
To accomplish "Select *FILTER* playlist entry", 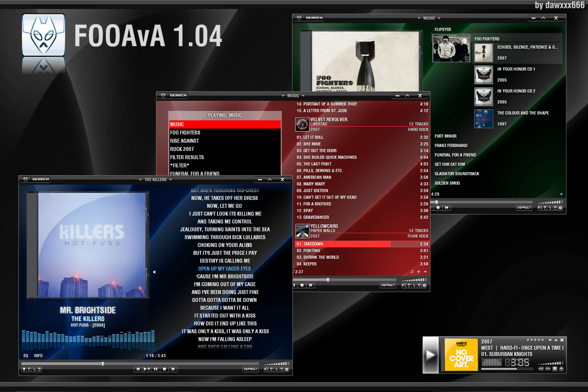I will point(225,165).
